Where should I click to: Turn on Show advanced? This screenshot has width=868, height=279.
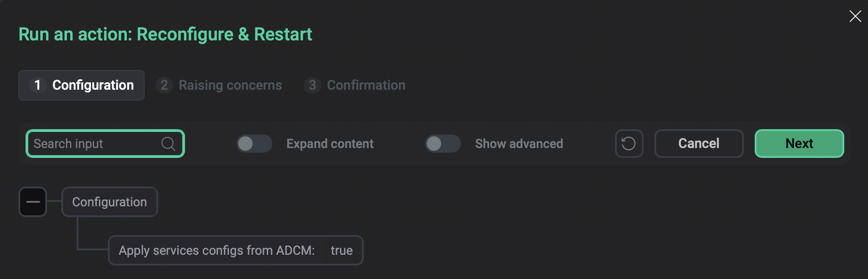(x=443, y=144)
